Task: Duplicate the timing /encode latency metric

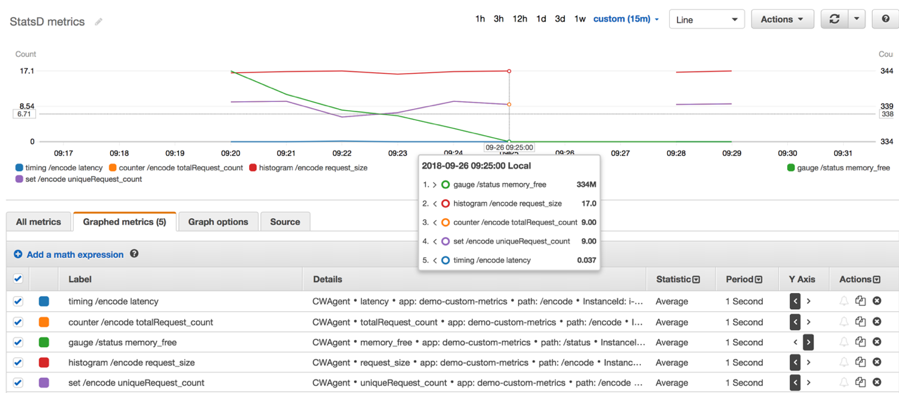Action: (x=860, y=301)
